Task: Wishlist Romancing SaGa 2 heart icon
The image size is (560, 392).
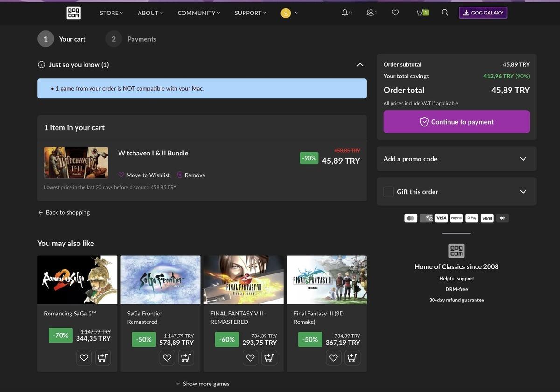Action: click(x=84, y=357)
